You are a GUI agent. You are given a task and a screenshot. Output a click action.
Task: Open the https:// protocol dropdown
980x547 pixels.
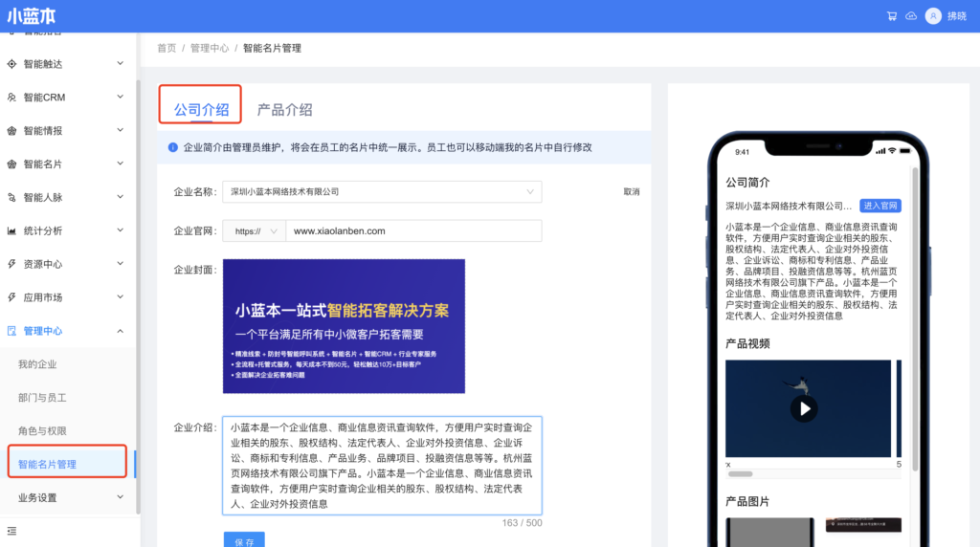254,231
